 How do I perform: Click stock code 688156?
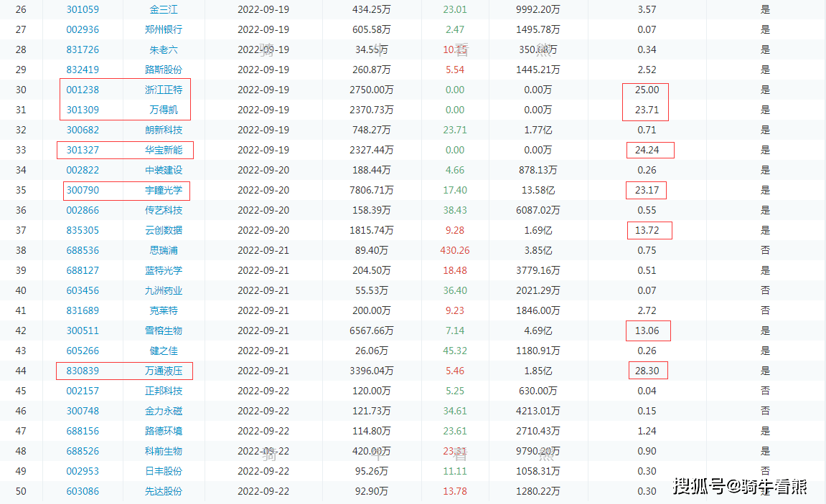pos(83,431)
